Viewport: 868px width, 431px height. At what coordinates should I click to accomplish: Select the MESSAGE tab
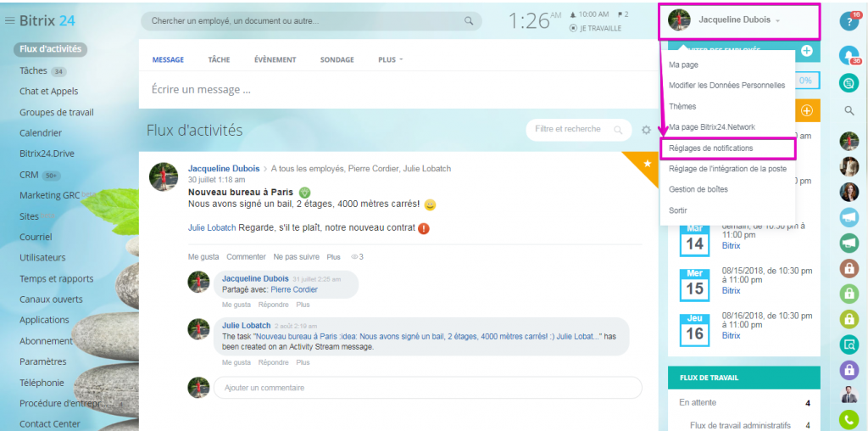coord(169,60)
